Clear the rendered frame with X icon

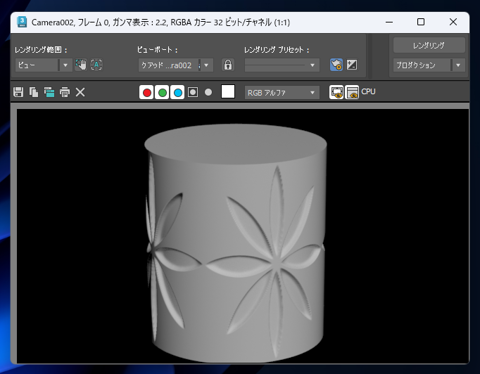(x=80, y=92)
